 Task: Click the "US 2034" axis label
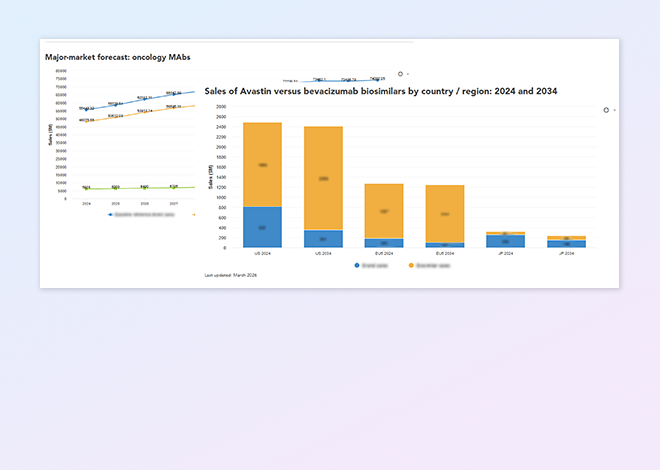323,254
